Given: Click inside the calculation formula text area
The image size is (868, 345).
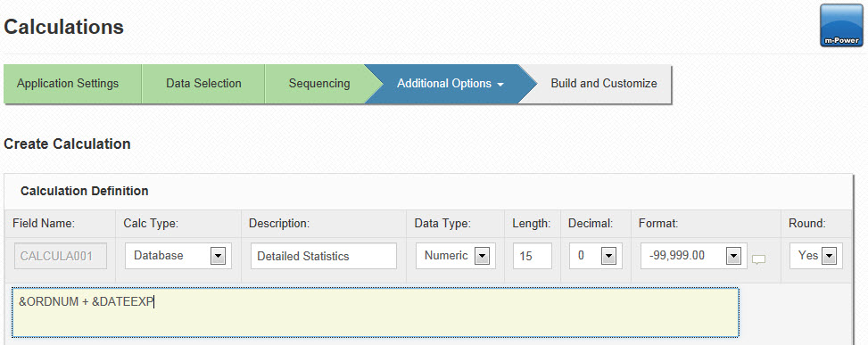Looking at the screenshot, I should pyautogui.click(x=376, y=312).
